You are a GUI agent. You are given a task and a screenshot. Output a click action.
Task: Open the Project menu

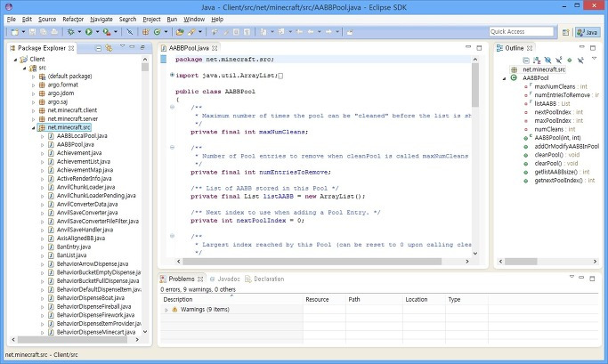click(151, 19)
